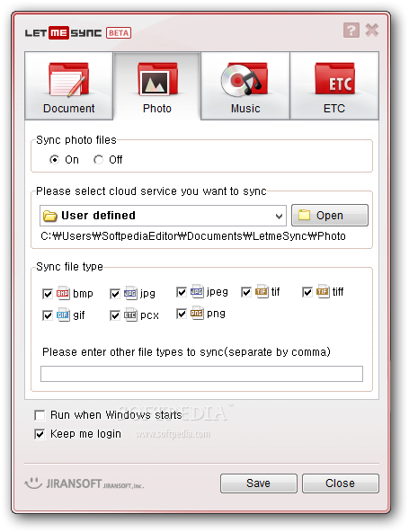Close the window with the X button

pos(372,31)
